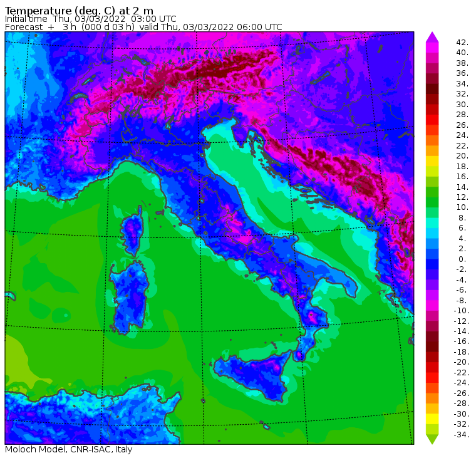Select the '18.' positive legend value
The image size is (476, 458).
[462, 166]
